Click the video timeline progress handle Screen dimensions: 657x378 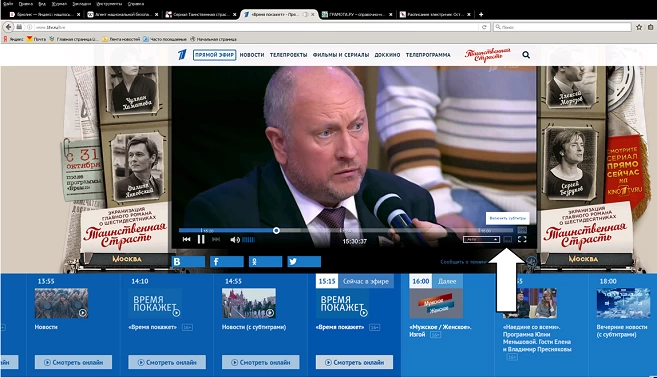coord(276,230)
